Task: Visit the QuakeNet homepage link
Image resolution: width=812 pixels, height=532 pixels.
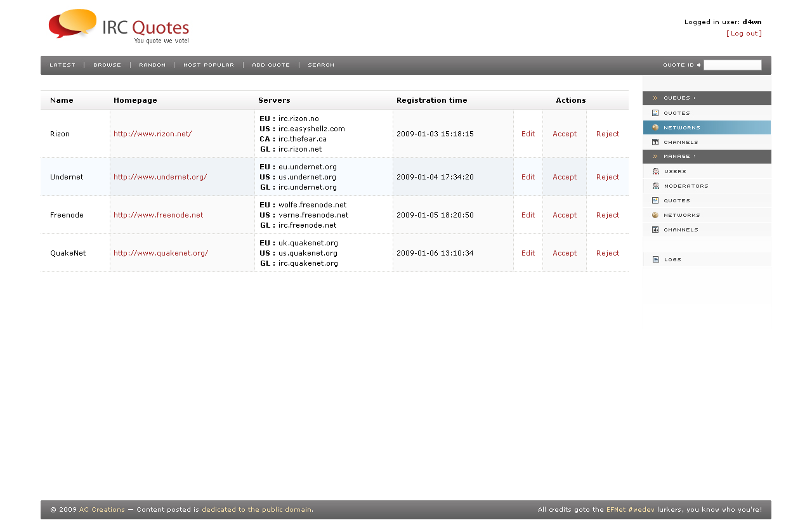Action: [x=160, y=253]
